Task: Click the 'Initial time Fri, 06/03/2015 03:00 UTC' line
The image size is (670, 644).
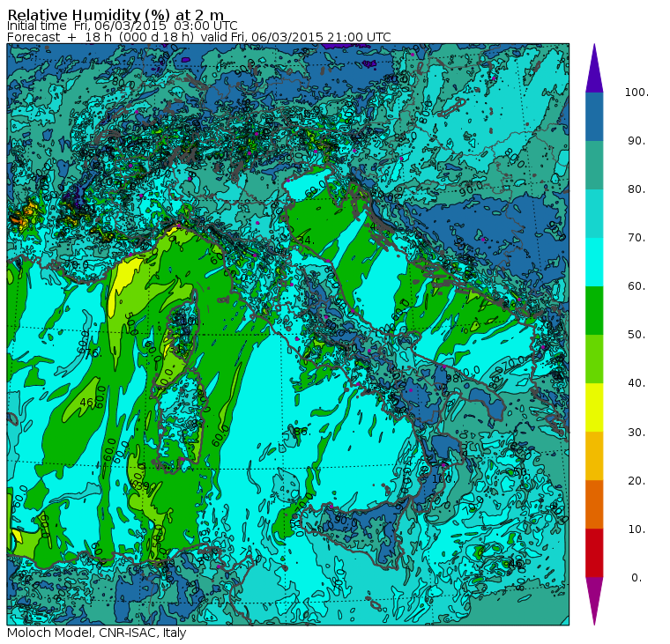Action: pos(123,26)
